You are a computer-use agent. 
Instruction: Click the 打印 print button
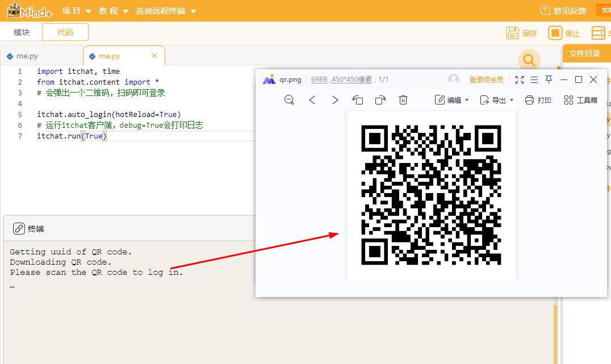pos(538,100)
